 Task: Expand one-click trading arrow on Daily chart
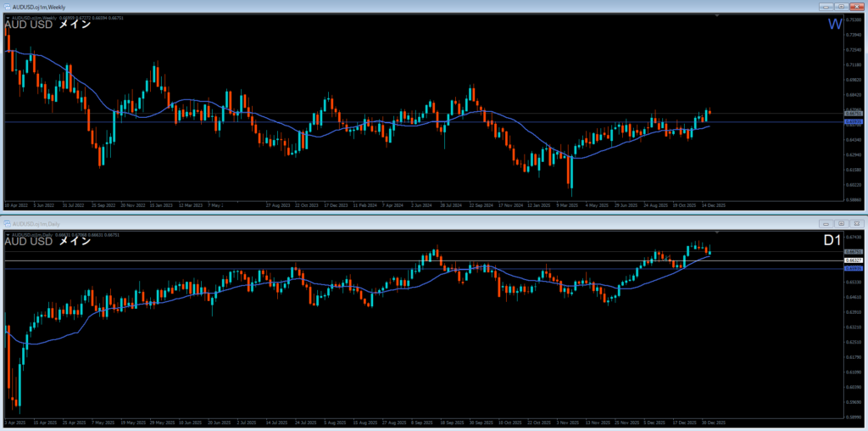[7, 234]
